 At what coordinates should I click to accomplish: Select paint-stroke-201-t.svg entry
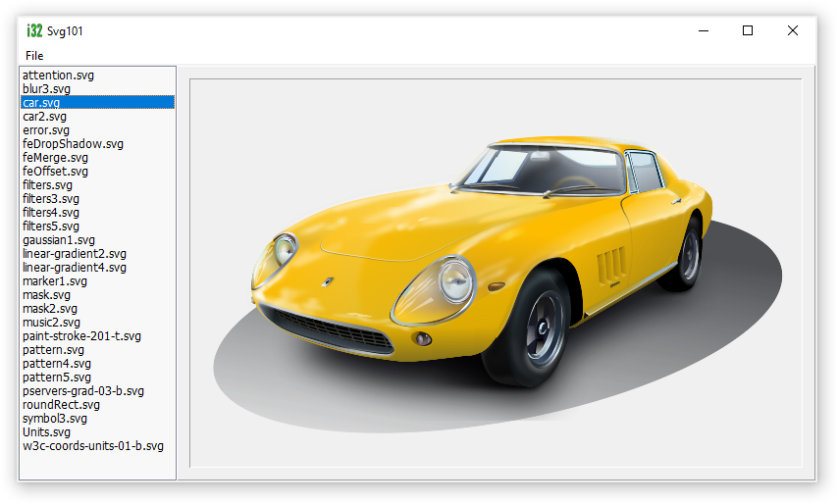point(81,336)
